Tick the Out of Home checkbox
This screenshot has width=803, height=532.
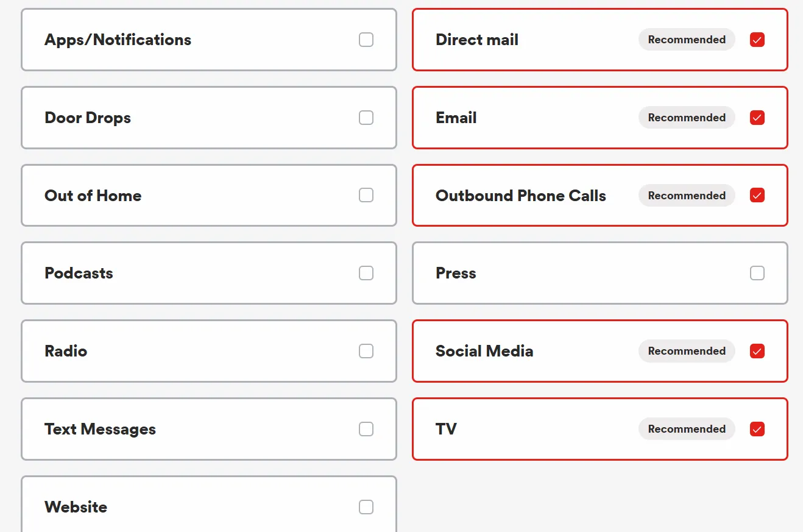pos(366,195)
